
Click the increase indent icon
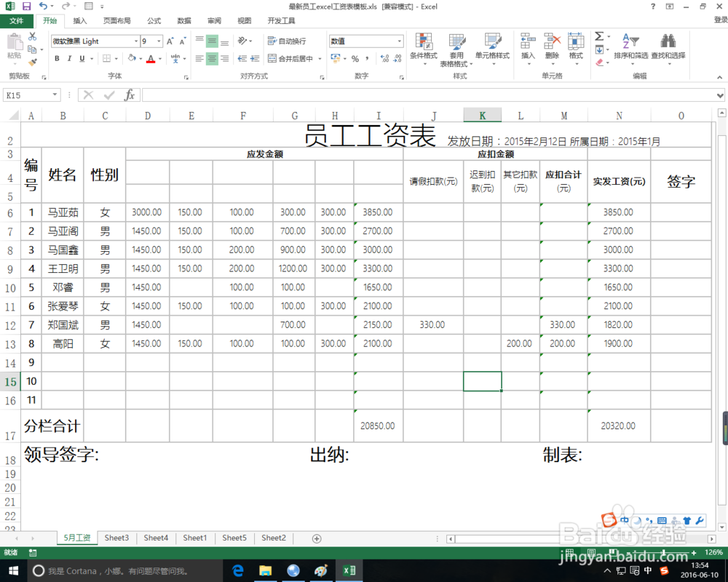click(x=254, y=58)
